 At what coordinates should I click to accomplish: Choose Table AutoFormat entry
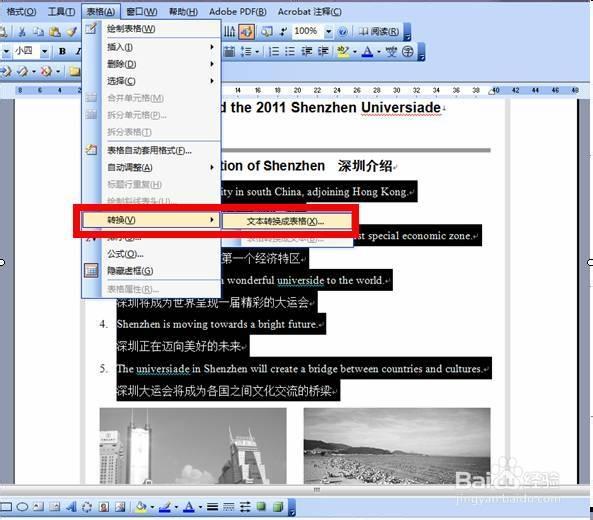click(151, 151)
